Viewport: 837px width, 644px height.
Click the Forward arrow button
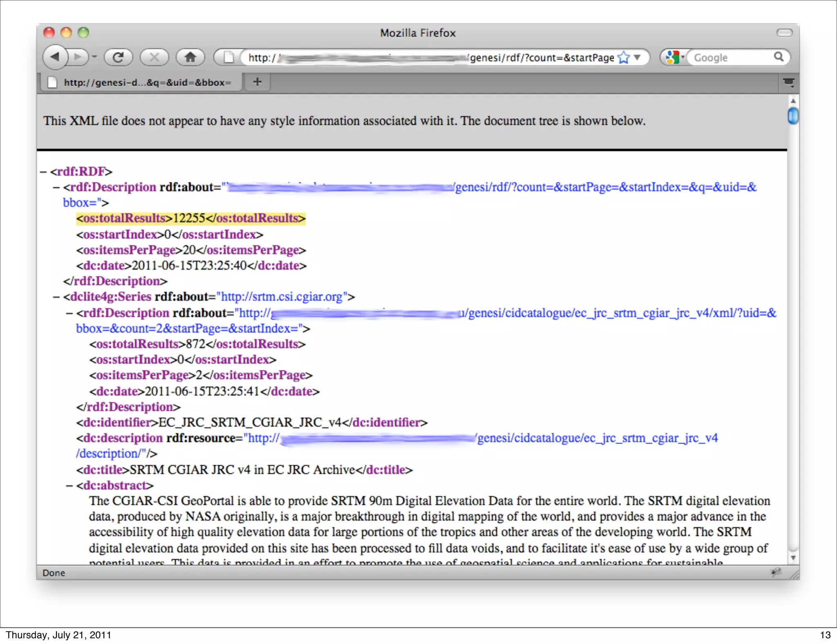click(x=78, y=57)
